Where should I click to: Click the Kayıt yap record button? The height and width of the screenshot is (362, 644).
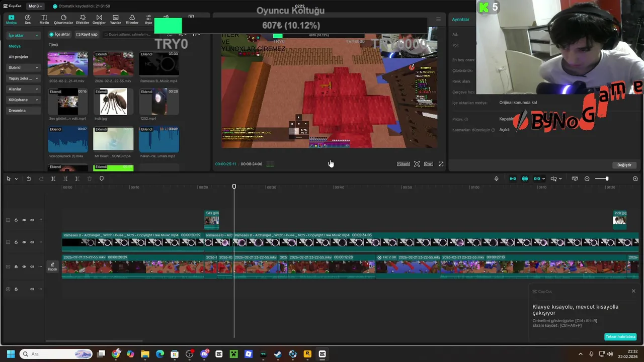[87, 34]
